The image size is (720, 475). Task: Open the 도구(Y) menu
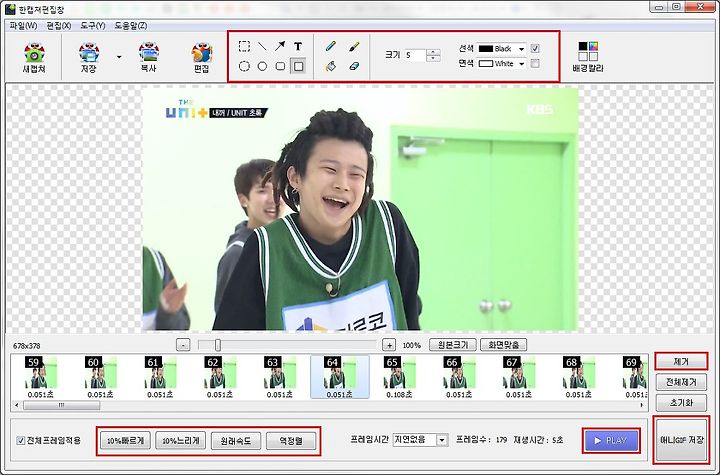(93, 26)
